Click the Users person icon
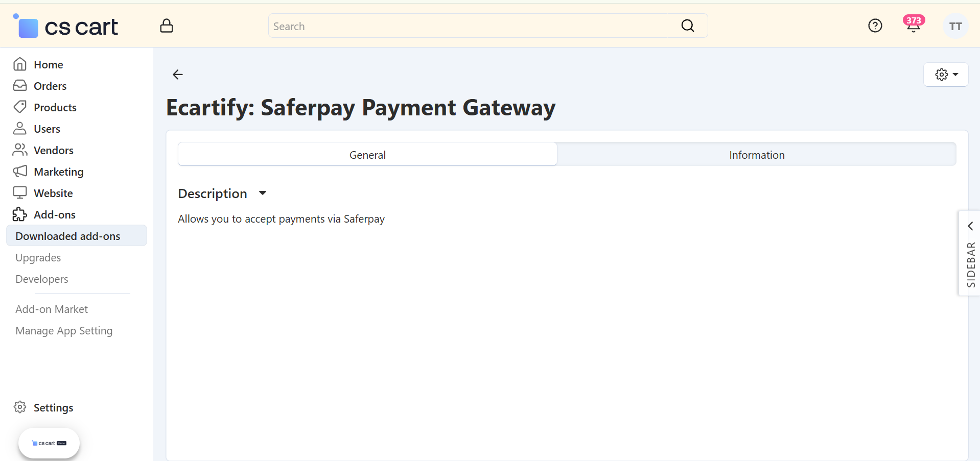This screenshot has height=461, width=980. tap(20, 129)
